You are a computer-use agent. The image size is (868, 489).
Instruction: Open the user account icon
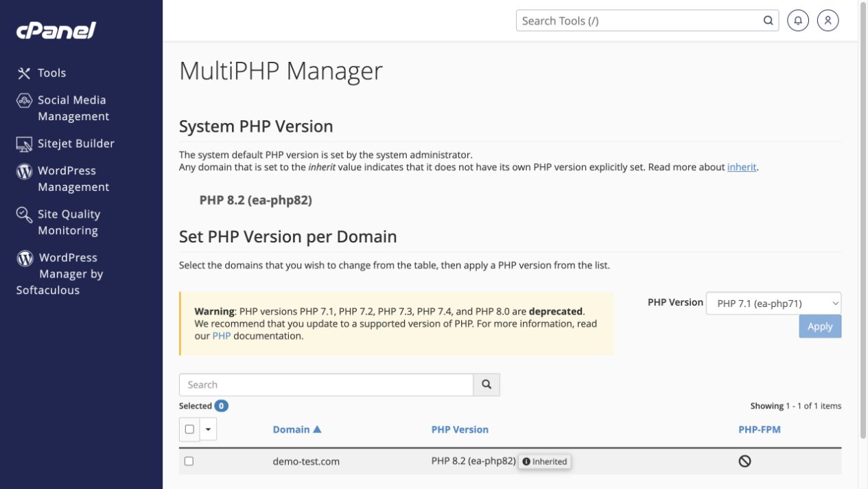[x=828, y=21]
